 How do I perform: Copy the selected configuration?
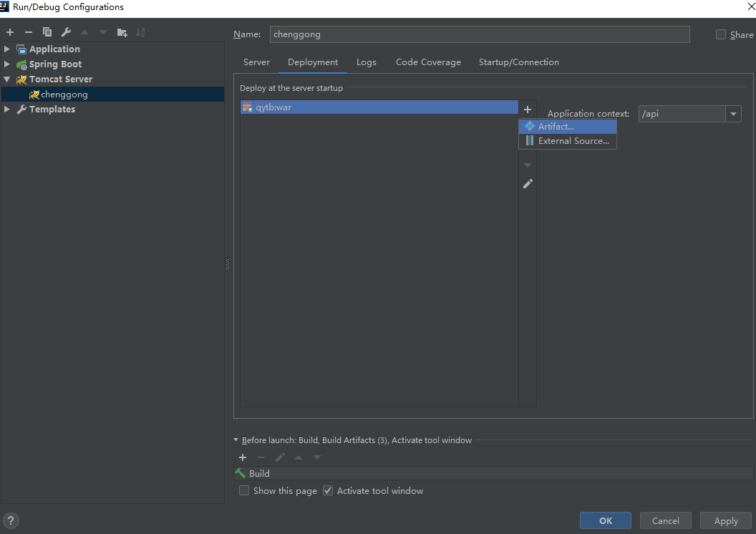click(47, 31)
